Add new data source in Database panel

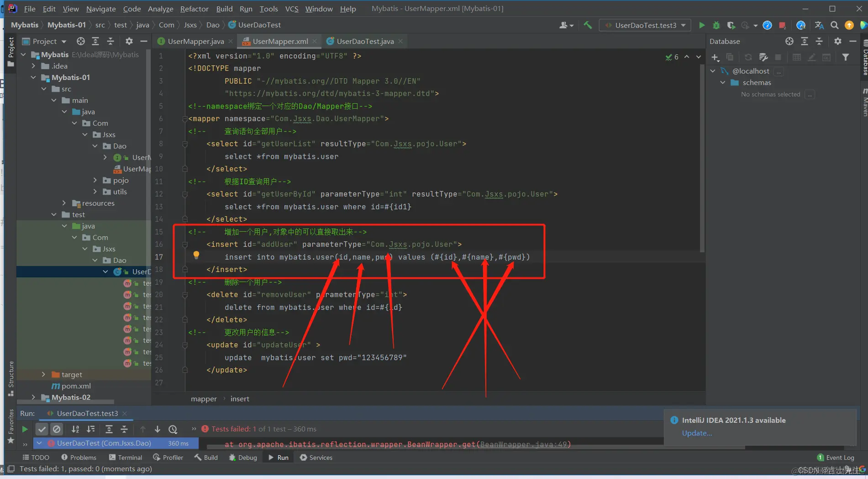[715, 57]
